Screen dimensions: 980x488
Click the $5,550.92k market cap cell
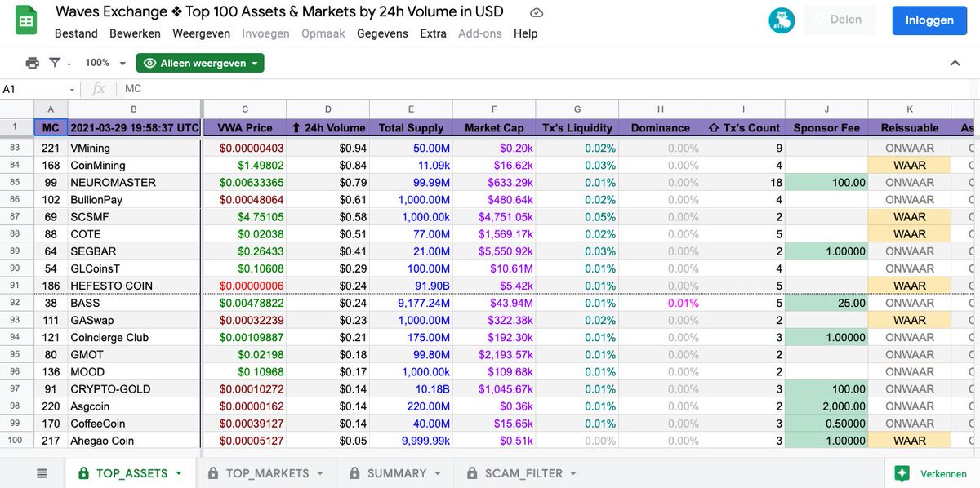(494, 251)
